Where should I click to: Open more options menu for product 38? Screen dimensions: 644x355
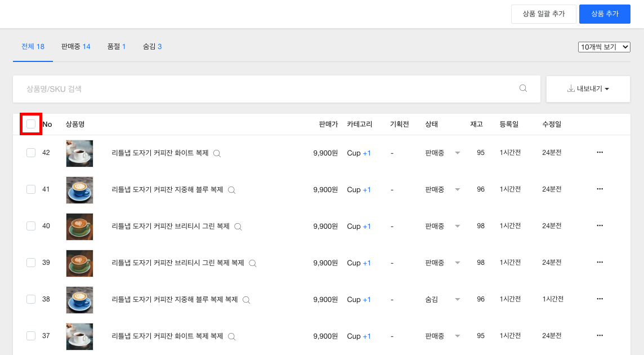click(600, 299)
